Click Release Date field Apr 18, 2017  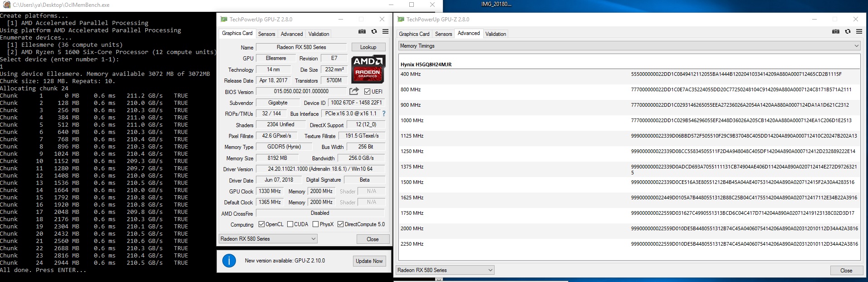click(x=273, y=80)
